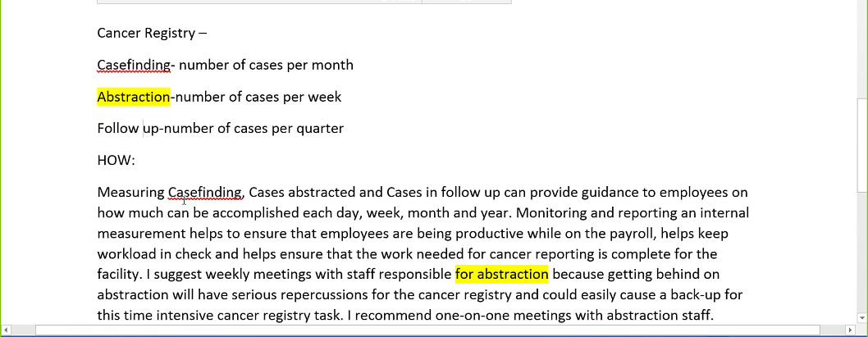The width and height of the screenshot is (868, 337).
Task: Click the horizontal scrollbar left arrow
Action: point(7,330)
